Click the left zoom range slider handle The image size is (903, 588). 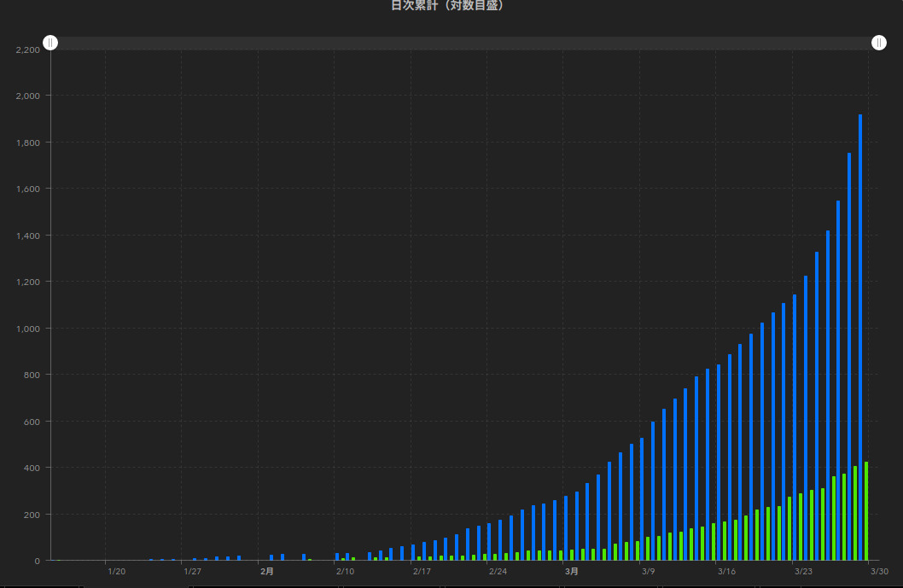50,43
